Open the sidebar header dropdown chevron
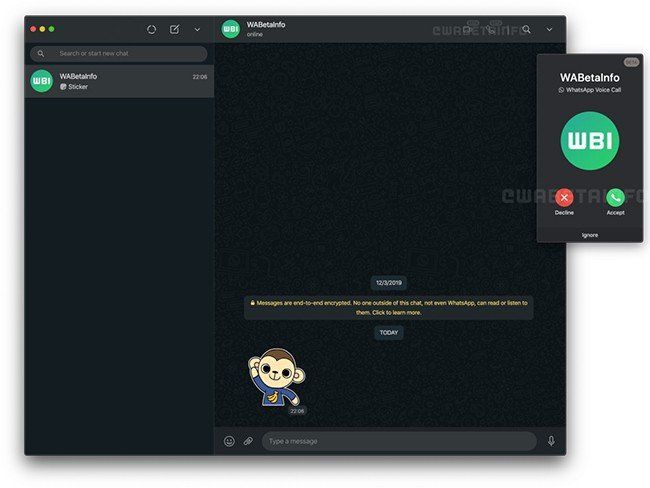650x488 pixels. [197, 29]
